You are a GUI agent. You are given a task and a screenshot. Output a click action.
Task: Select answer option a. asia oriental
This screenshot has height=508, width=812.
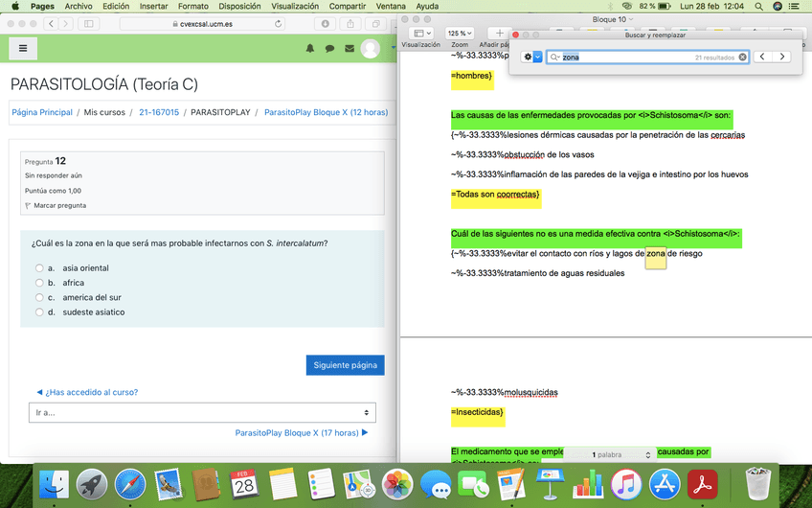click(39, 268)
